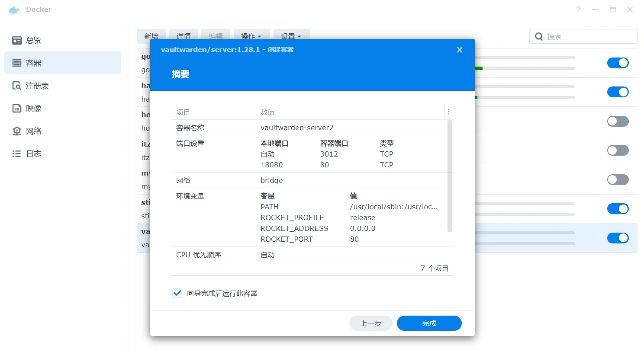Viewport: 644px width, 355px height.
Task: Click the Done (完成) button
Action: point(429,323)
